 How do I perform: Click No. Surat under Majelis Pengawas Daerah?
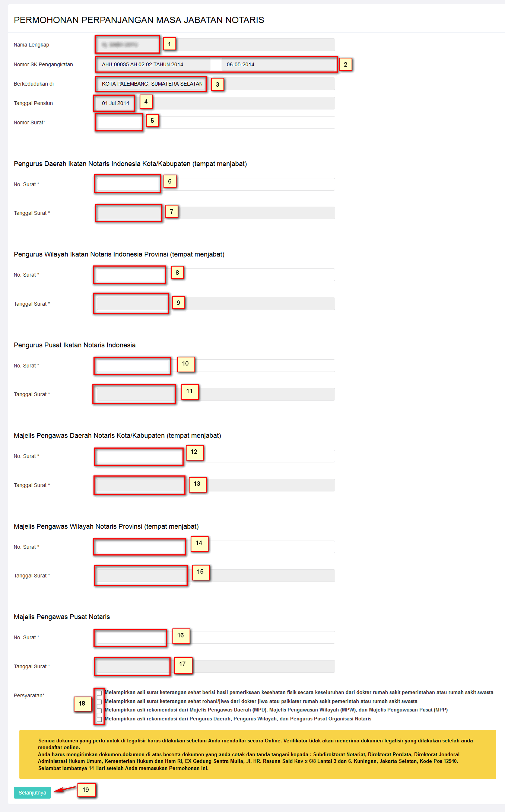[x=215, y=456]
